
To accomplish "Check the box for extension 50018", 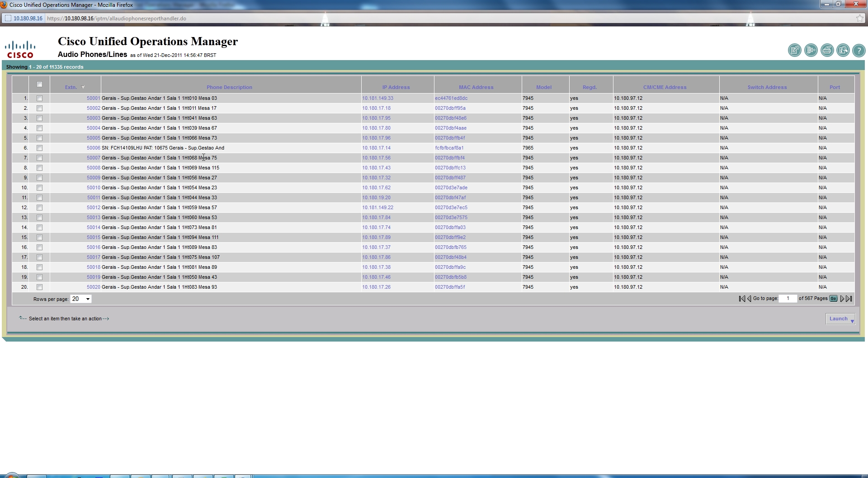I will point(39,267).
